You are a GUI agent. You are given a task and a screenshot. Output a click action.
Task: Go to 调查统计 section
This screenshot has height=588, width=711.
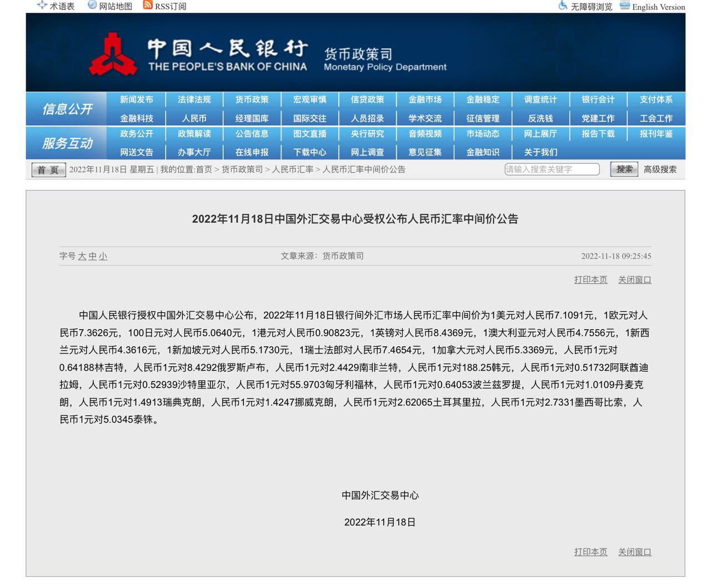[x=540, y=99]
